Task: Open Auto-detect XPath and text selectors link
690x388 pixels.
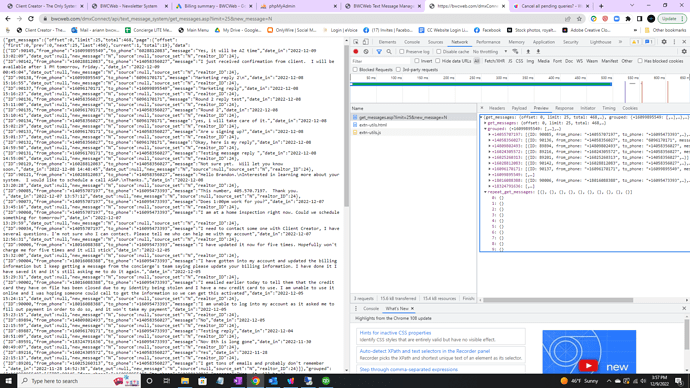Action: 425,351
